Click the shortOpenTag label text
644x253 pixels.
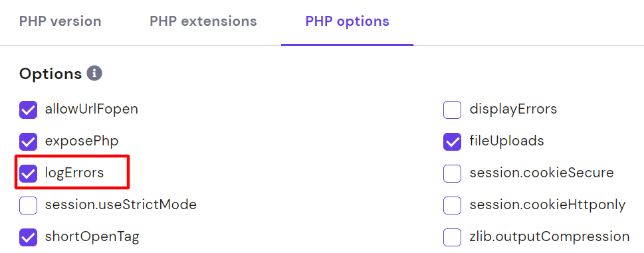92,237
